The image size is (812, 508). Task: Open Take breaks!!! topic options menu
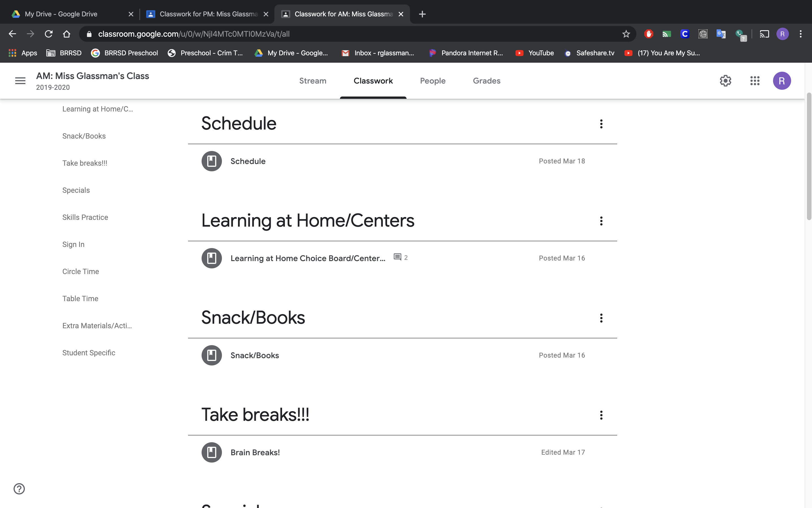point(601,415)
